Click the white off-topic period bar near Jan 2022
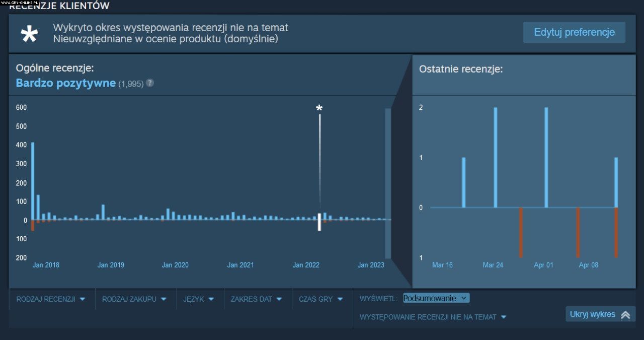644x340 pixels. [319, 222]
